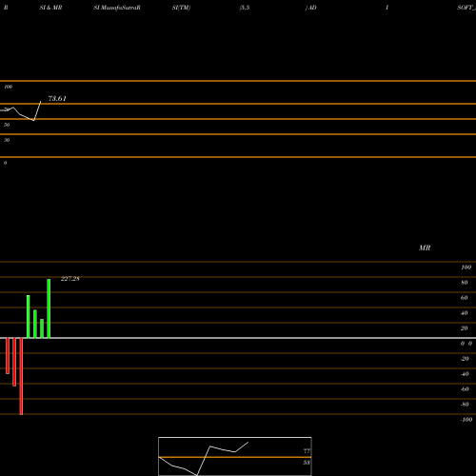Click the 60 label on MR axis

pyautogui.click(x=465, y=298)
